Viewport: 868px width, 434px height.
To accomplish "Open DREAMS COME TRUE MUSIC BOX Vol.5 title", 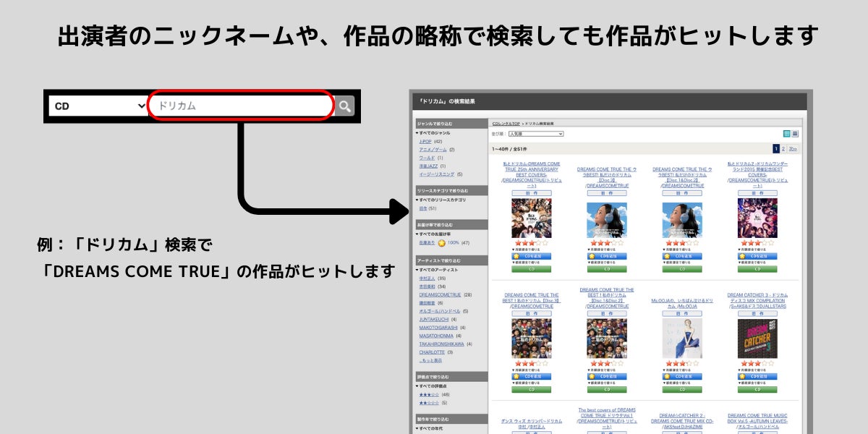I will 757,421.
